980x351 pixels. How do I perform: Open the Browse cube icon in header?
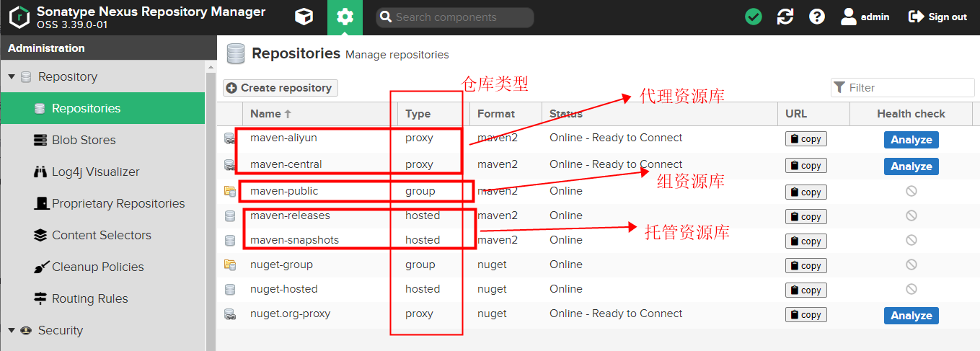click(304, 17)
